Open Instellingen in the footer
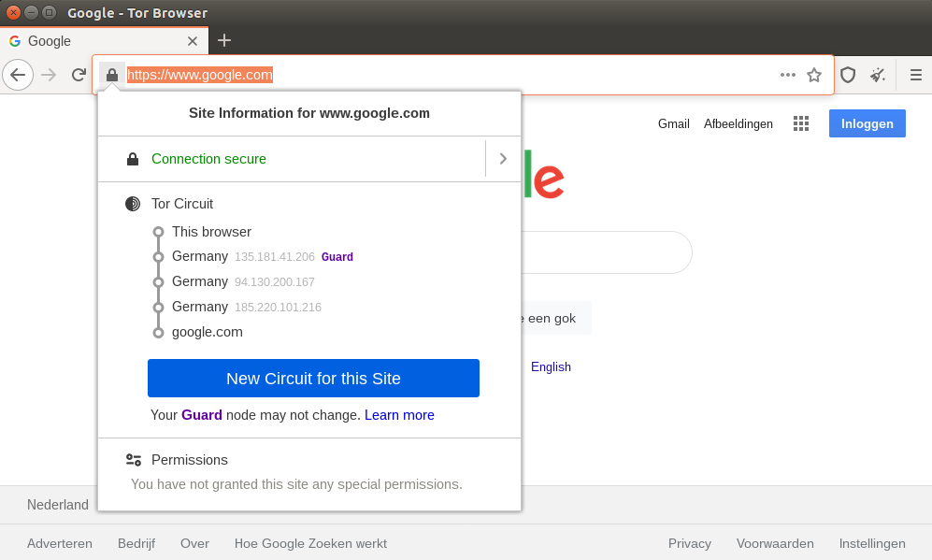Screen dimensions: 932x560 [x=872, y=543]
